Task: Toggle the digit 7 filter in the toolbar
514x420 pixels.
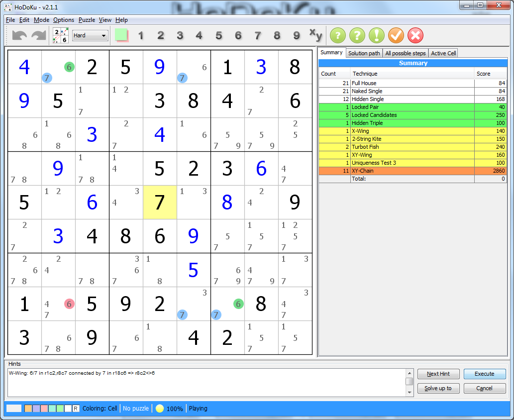Action: (x=258, y=36)
